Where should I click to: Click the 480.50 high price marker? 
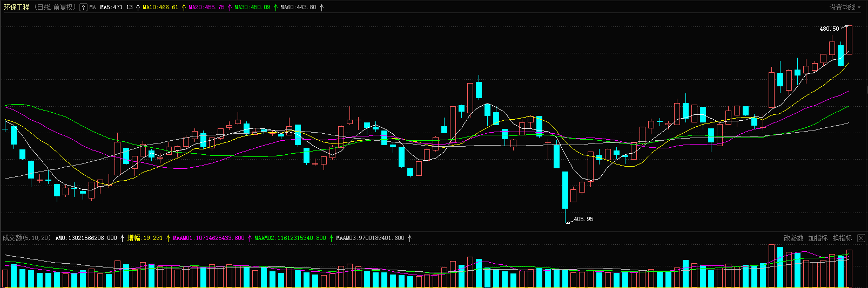click(829, 29)
